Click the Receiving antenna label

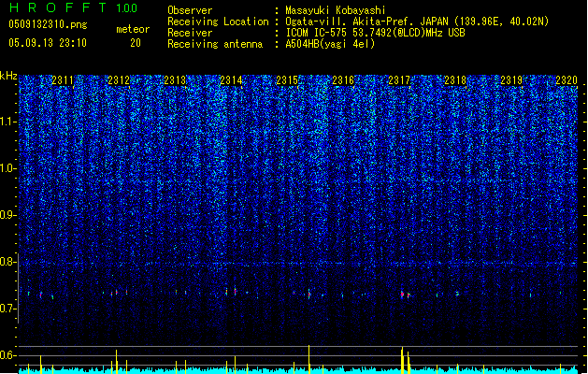[215, 44]
